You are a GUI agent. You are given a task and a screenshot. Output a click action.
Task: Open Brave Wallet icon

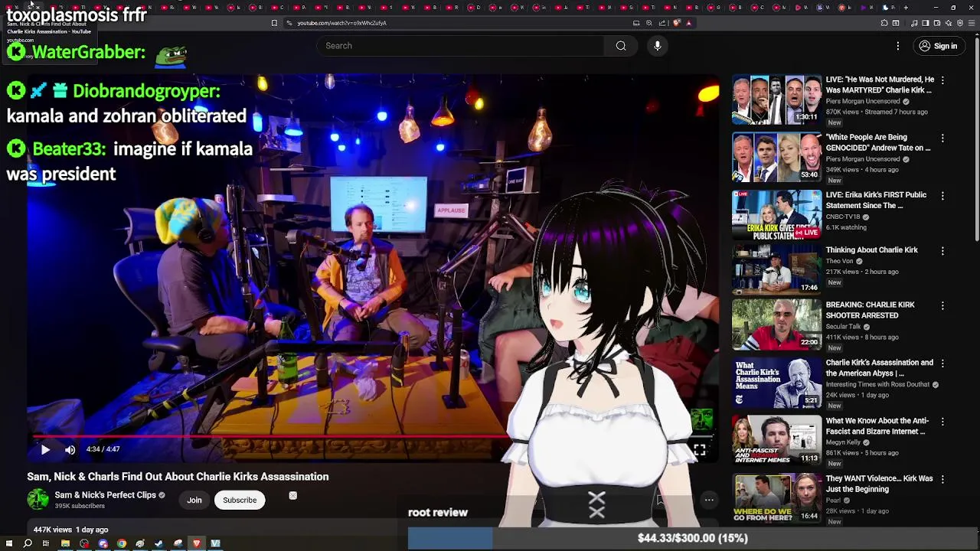pos(937,23)
